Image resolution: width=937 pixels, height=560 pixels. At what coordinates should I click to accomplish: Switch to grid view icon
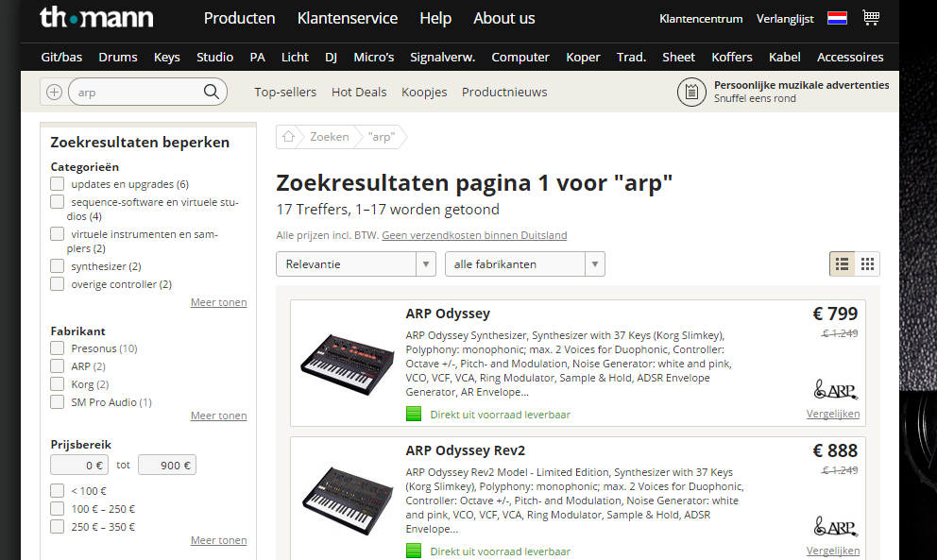[868, 264]
